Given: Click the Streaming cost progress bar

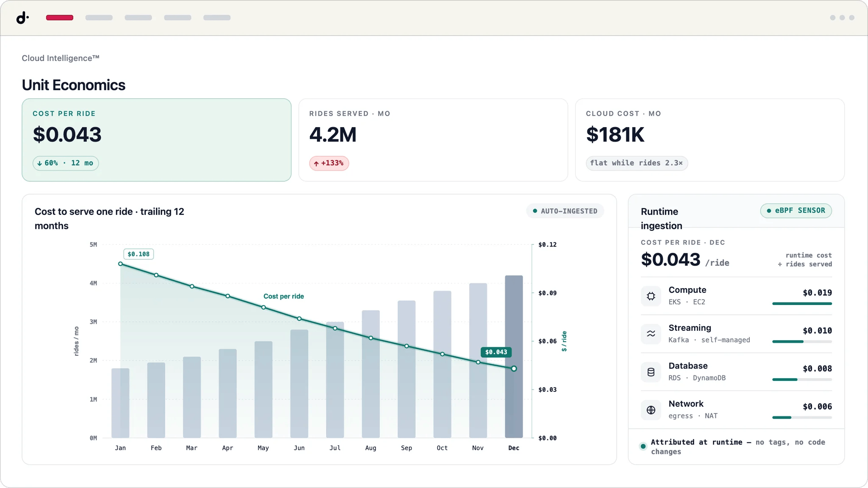Looking at the screenshot, I should (x=802, y=341).
